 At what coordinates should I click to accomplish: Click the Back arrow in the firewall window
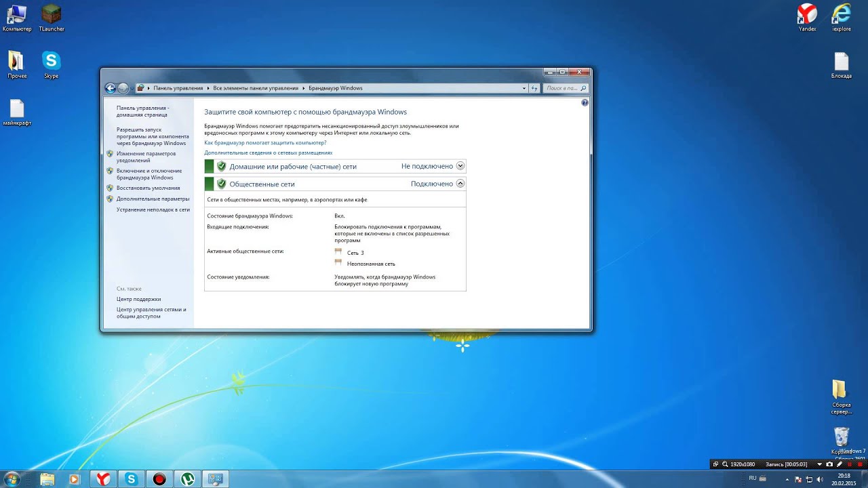pyautogui.click(x=111, y=88)
